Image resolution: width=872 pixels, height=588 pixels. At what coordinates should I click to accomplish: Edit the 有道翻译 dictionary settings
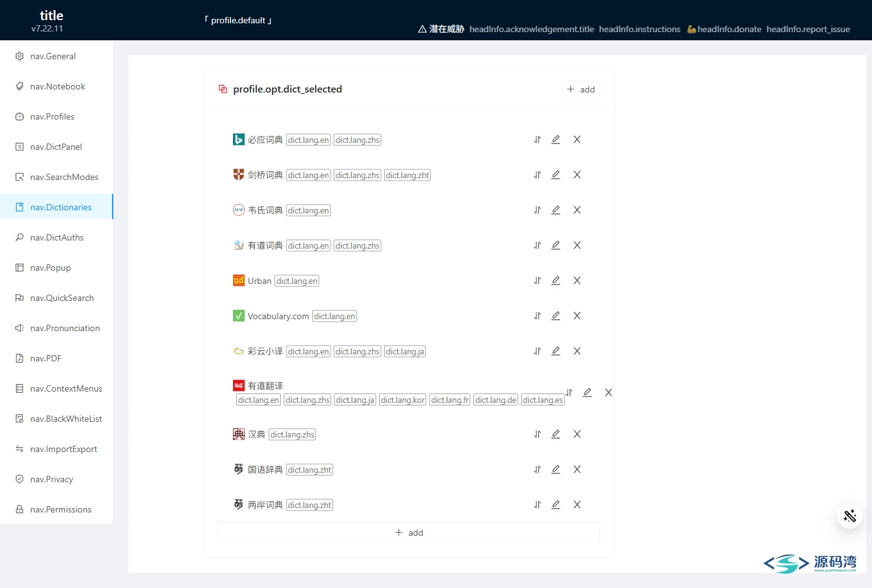(x=587, y=393)
